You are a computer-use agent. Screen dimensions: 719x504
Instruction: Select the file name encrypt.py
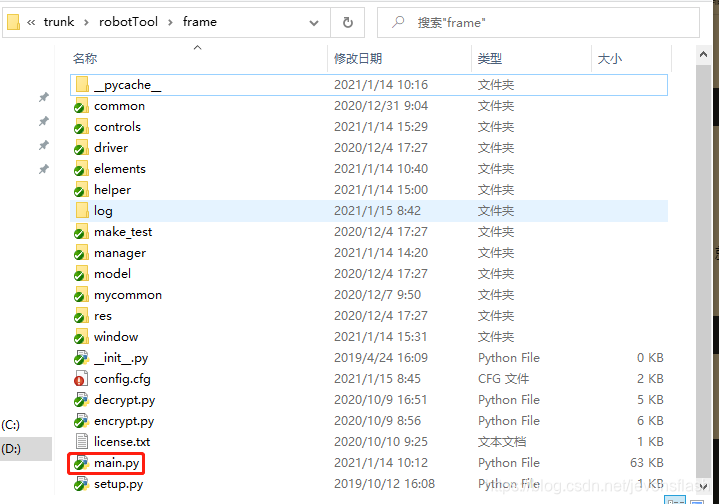[124, 421]
